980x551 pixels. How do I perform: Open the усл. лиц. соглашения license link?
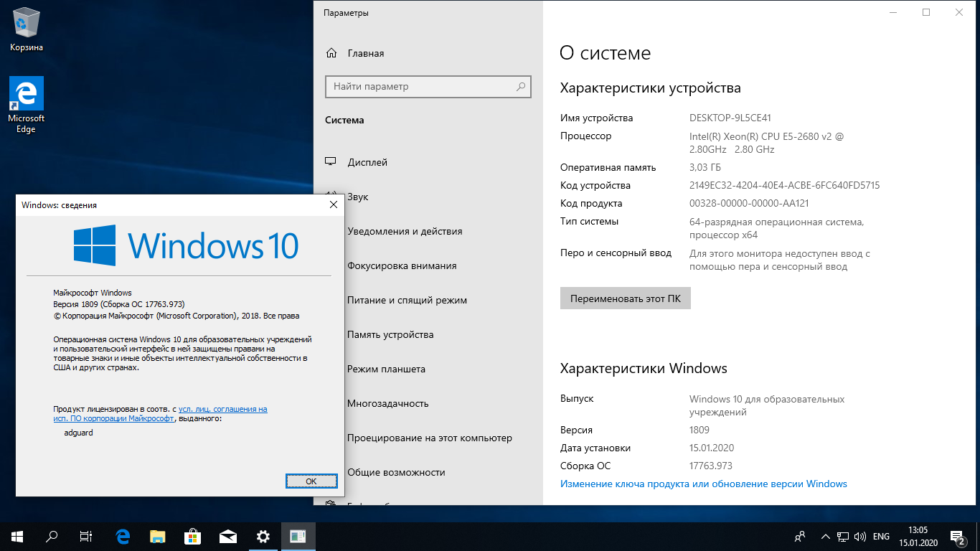(222, 409)
